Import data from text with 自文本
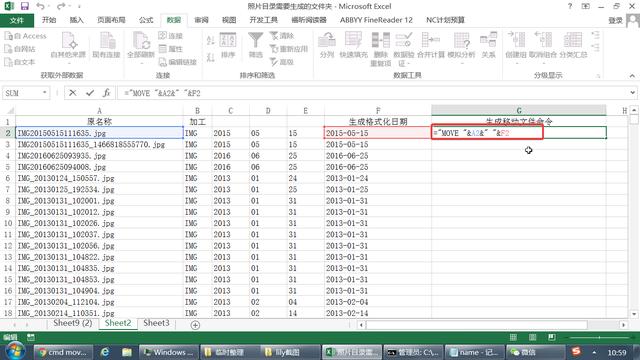This screenshot has height=360, width=640. pyautogui.click(x=20, y=62)
